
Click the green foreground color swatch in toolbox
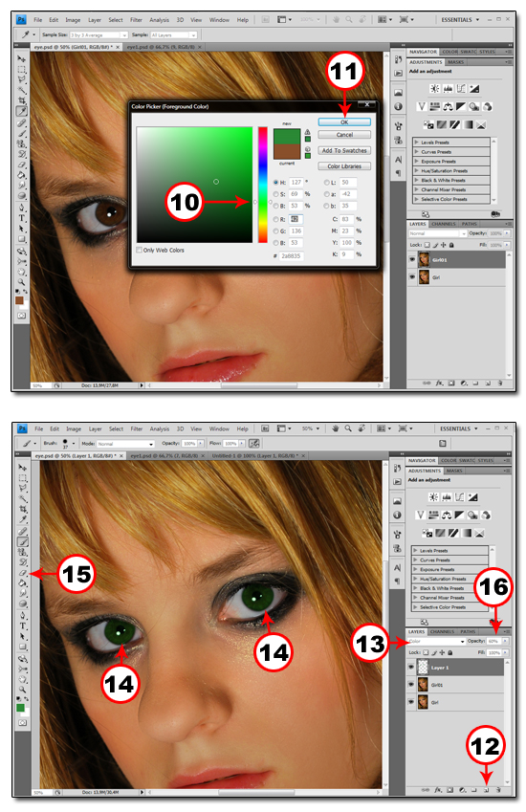[x=21, y=708]
